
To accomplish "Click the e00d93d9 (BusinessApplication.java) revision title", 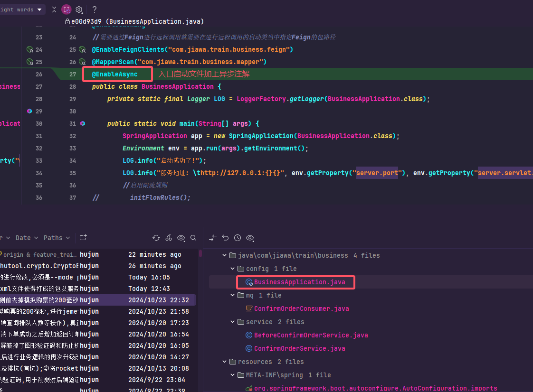I will tap(137, 21).
